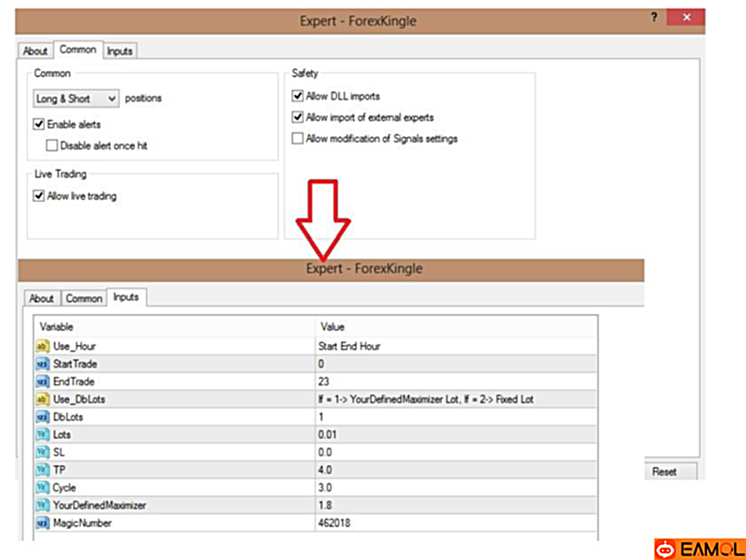Click the help question mark icon
The image size is (746, 560).
click(654, 18)
